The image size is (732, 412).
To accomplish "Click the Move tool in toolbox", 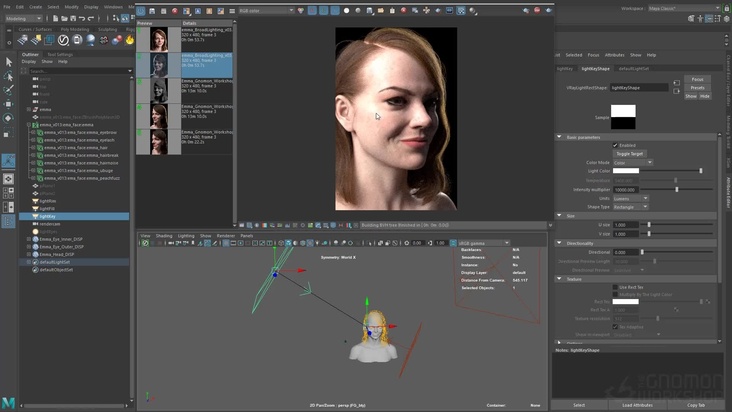I will click(x=9, y=104).
